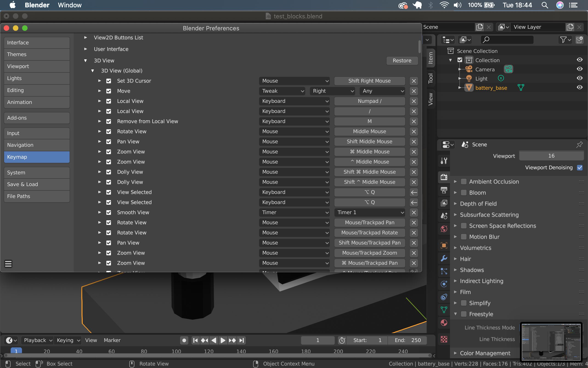This screenshot has width=588, height=368.
Task: Open the Navigation preferences tab
Action: click(x=37, y=145)
